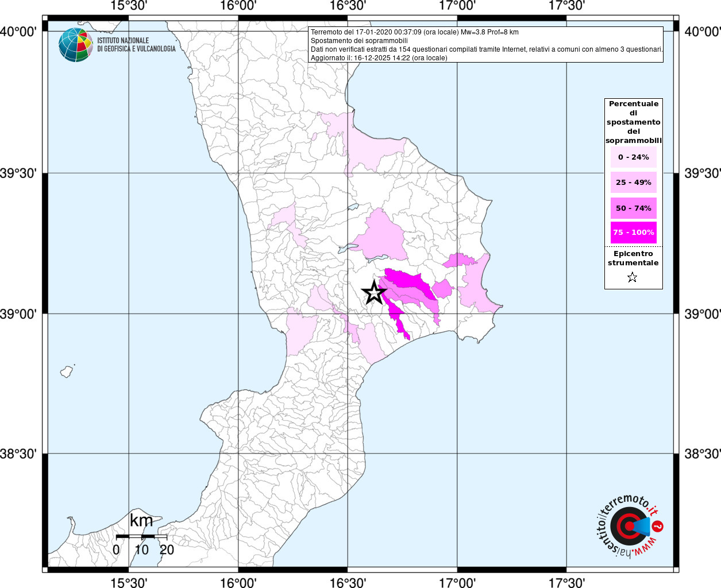This screenshot has height=588, width=721.
Task: Click the 'Spostamento dei soprammobili' line
Action: (x=359, y=41)
